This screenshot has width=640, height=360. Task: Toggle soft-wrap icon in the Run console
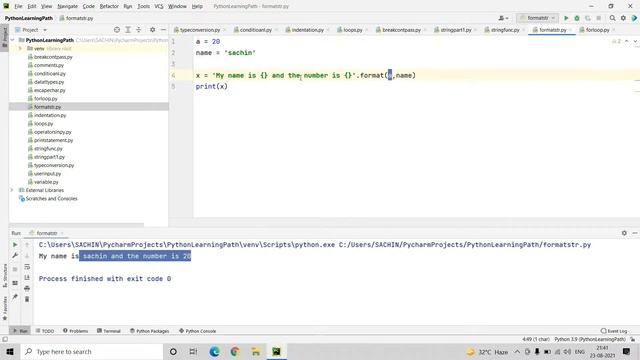pyautogui.click(x=27, y=267)
